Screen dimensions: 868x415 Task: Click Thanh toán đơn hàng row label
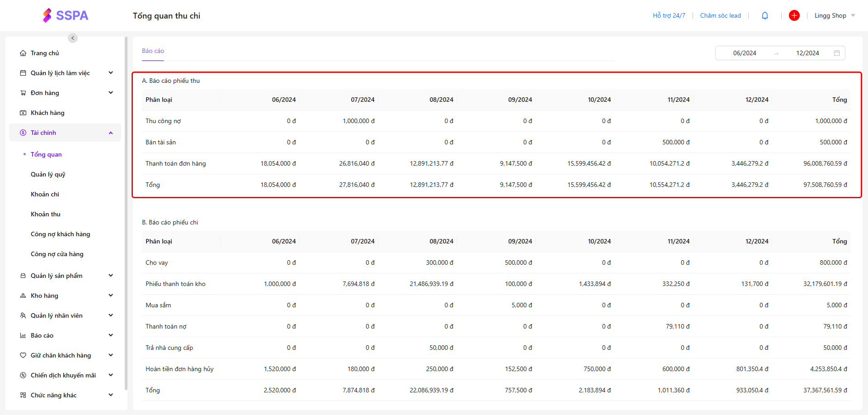175,163
